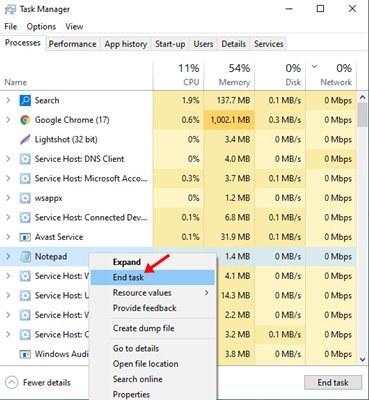Click the wsappx gear icon
This screenshot has height=400, width=369.
[x=25, y=198]
